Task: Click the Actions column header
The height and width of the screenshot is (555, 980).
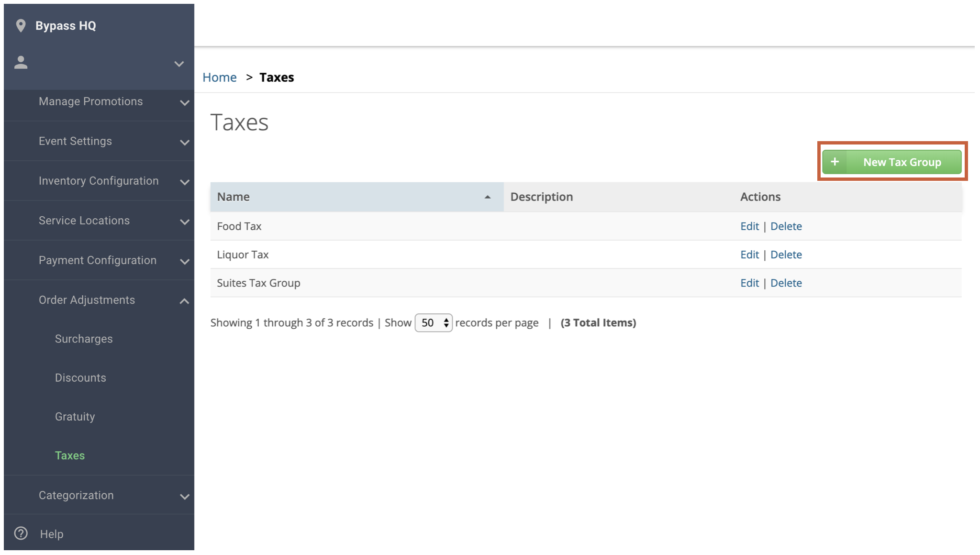Action: [x=847, y=197]
